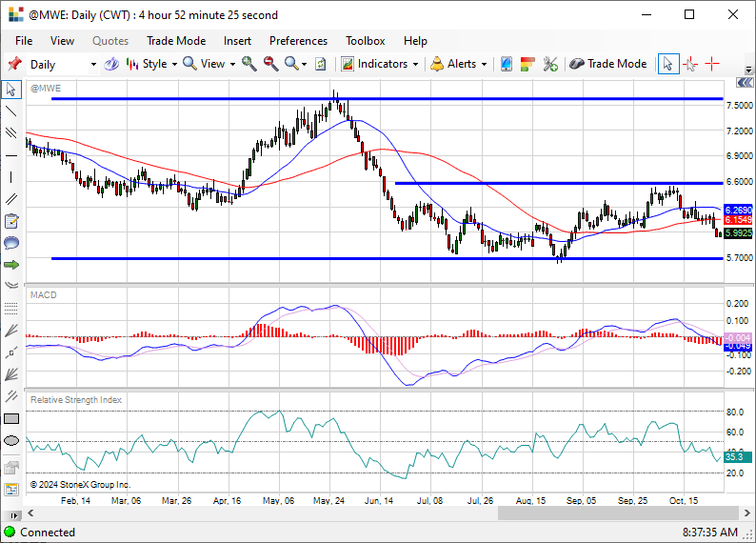Click the 6.1549 red moving average label
Image resolution: width=756 pixels, height=543 pixels.
tap(738, 220)
